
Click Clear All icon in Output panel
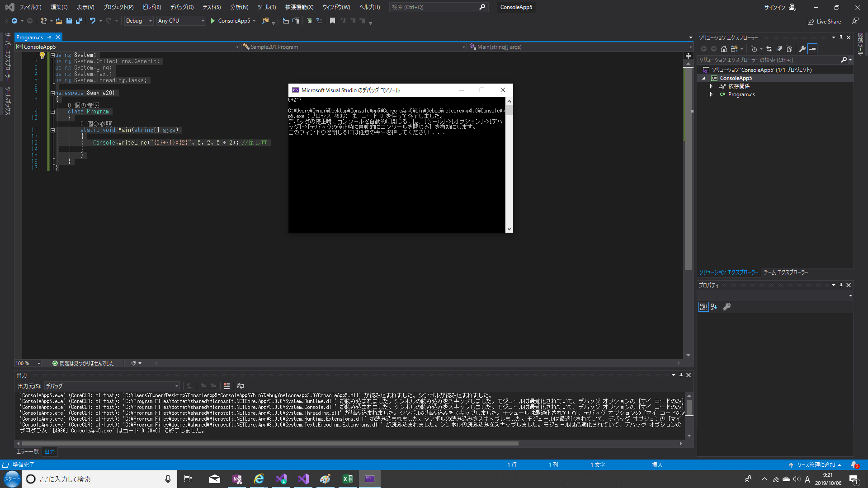tap(226, 386)
